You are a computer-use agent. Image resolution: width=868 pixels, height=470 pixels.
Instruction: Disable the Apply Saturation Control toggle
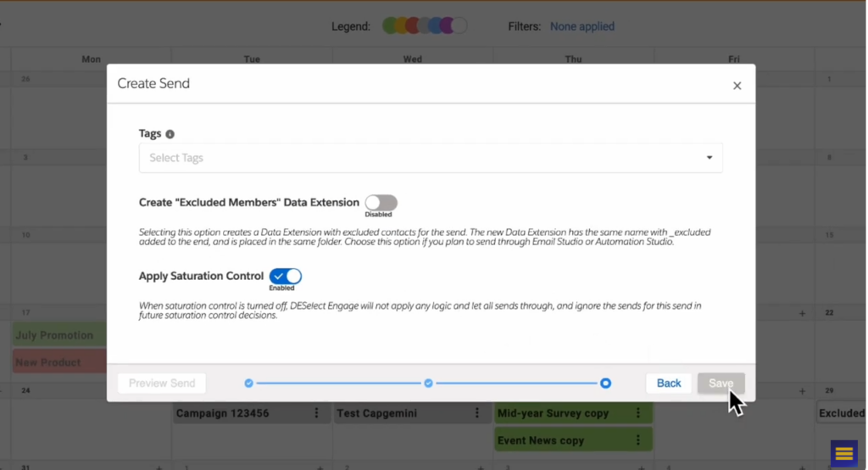click(x=286, y=277)
